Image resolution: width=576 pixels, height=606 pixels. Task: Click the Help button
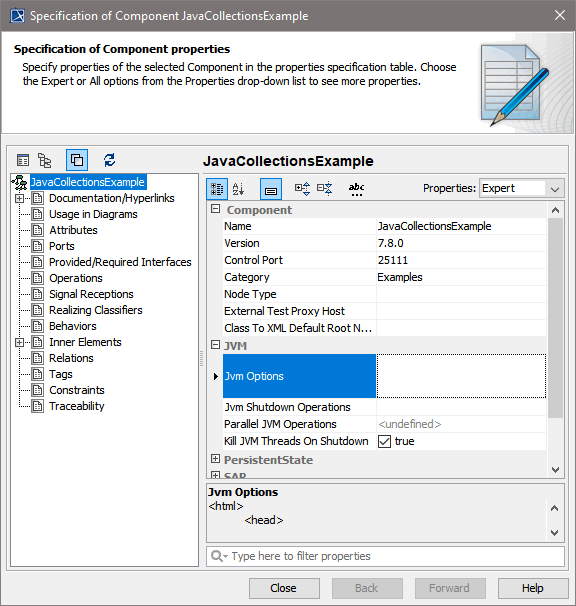click(533, 588)
